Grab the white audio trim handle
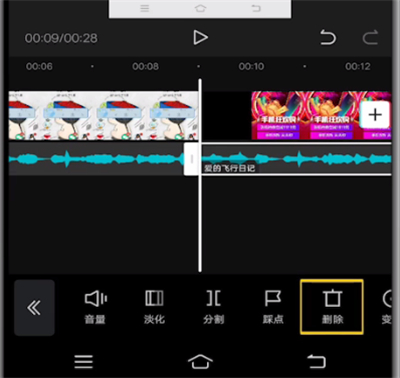The image size is (400, 378). pyautogui.click(x=192, y=159)
